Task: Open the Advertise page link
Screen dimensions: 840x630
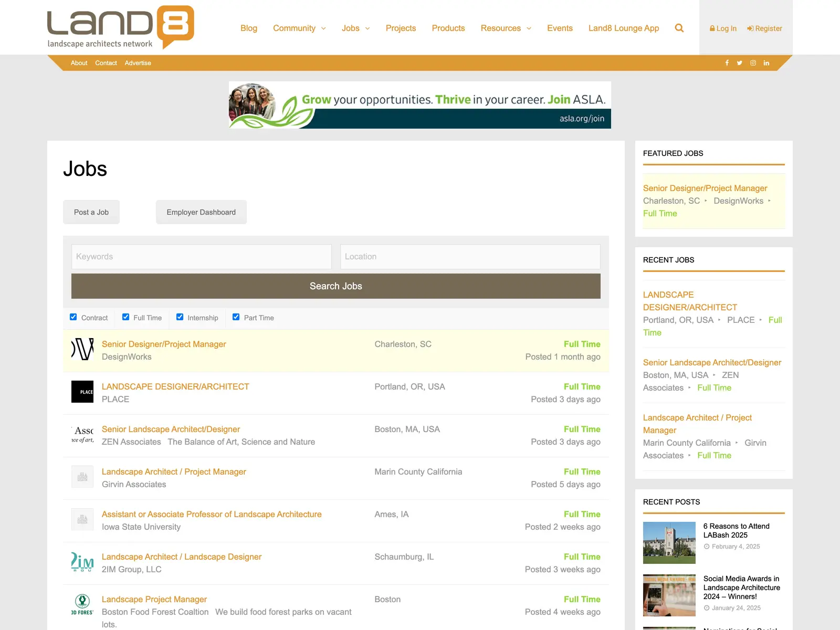Action: coord(138,63)
